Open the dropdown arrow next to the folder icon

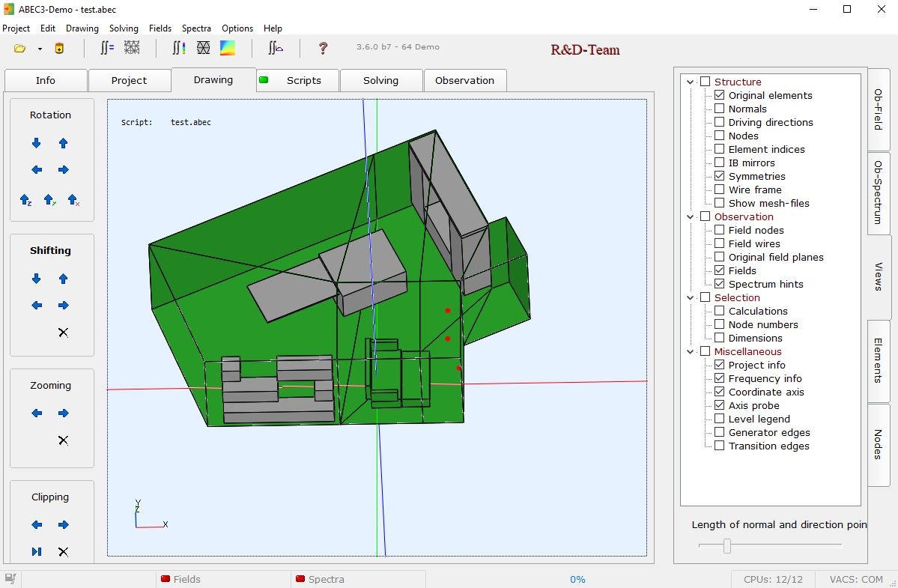coord(40,49)
